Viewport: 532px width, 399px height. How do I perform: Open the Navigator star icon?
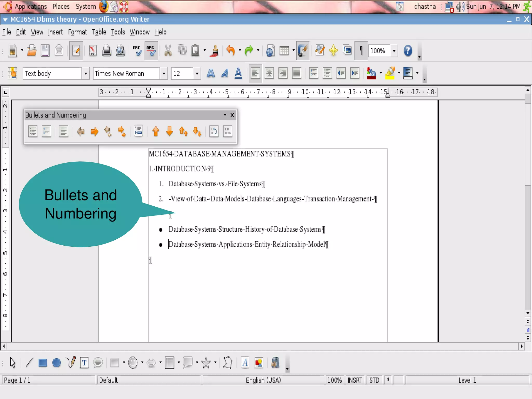333,50
